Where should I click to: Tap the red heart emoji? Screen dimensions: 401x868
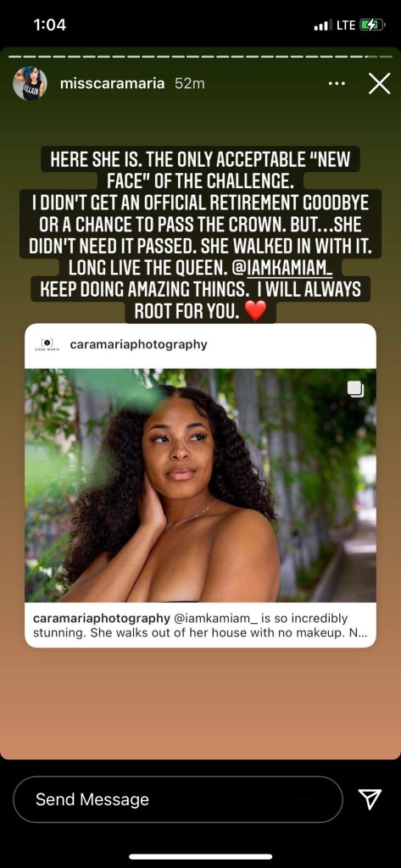click(255, 311)
